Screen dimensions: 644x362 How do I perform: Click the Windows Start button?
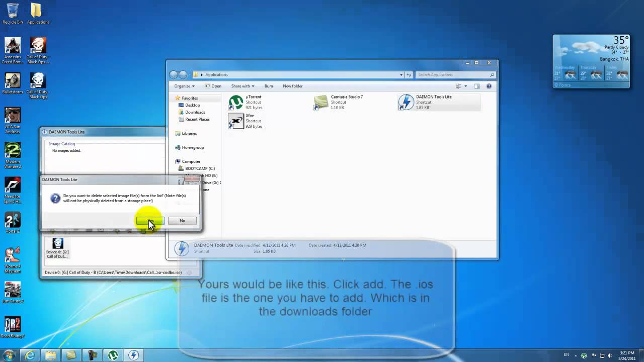click(9, 354)
